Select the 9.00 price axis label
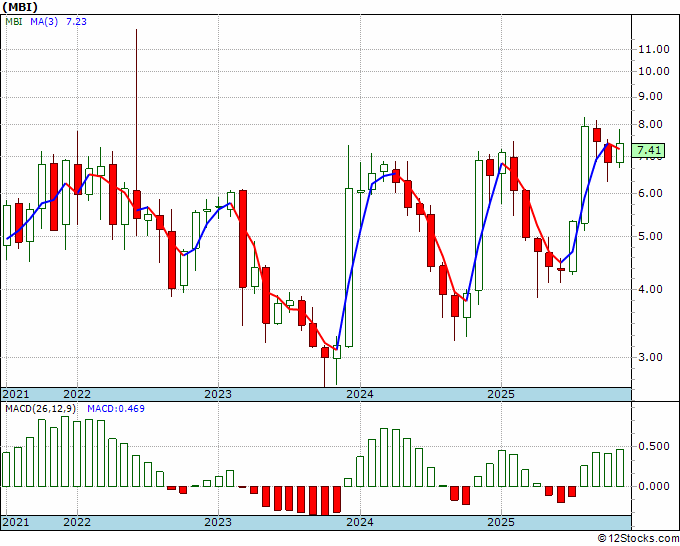The height and width of the screenshot is (546, 680). tap(651, 96)
